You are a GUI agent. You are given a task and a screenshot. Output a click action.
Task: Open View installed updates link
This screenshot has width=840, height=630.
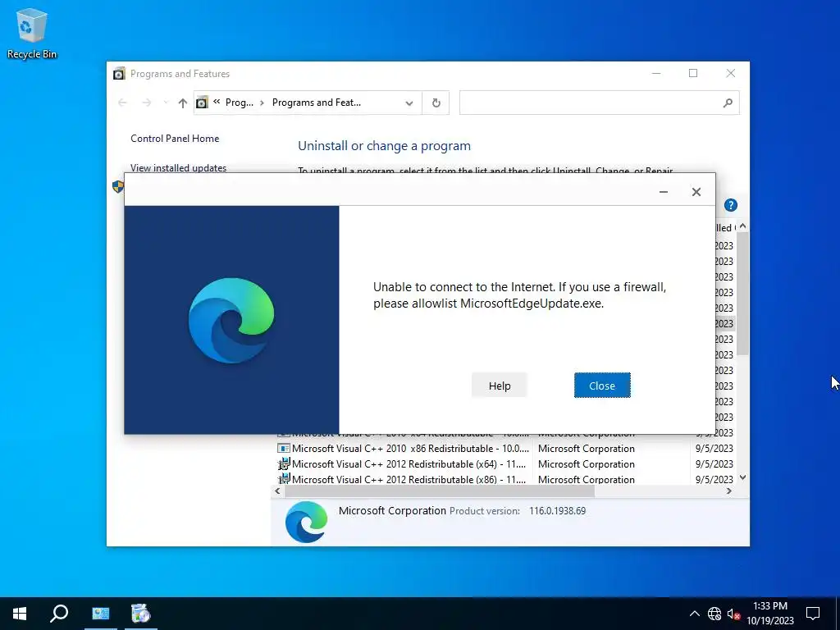[178, 167]
